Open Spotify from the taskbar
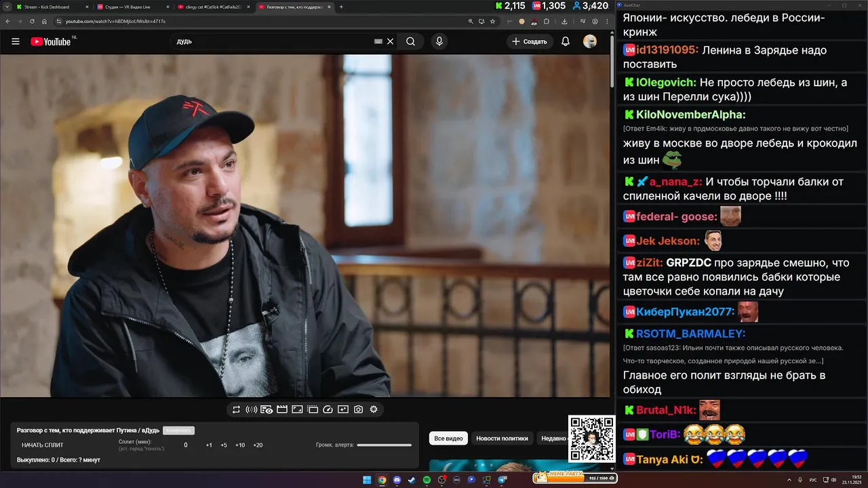 427,480
